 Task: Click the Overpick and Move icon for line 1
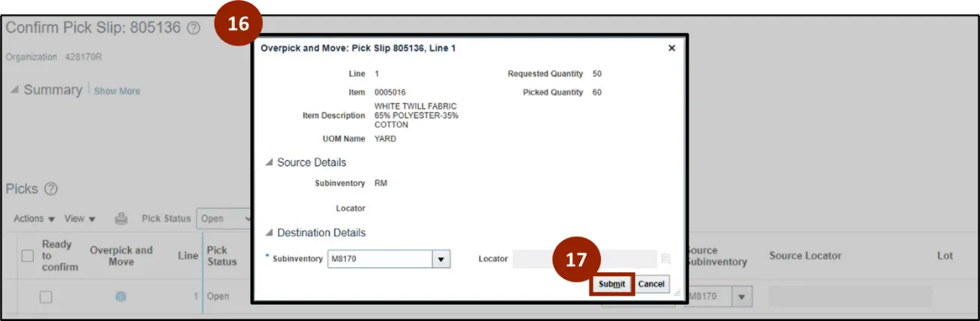(121, 297)
